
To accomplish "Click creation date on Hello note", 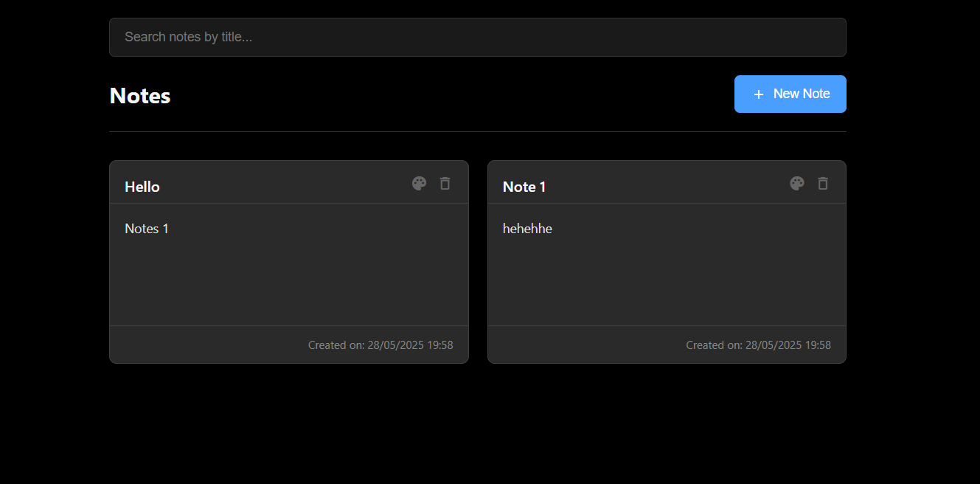I will pos(380,345).
